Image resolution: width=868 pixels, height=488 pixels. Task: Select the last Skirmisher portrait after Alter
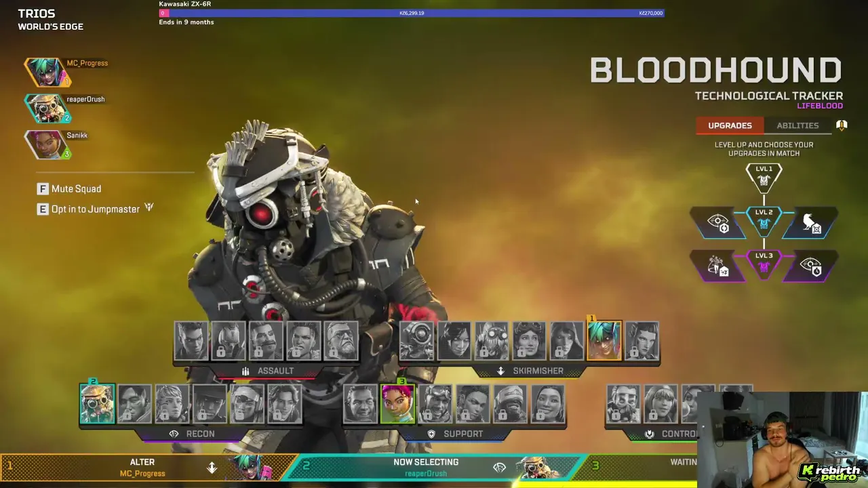click(x=641, y=341)
